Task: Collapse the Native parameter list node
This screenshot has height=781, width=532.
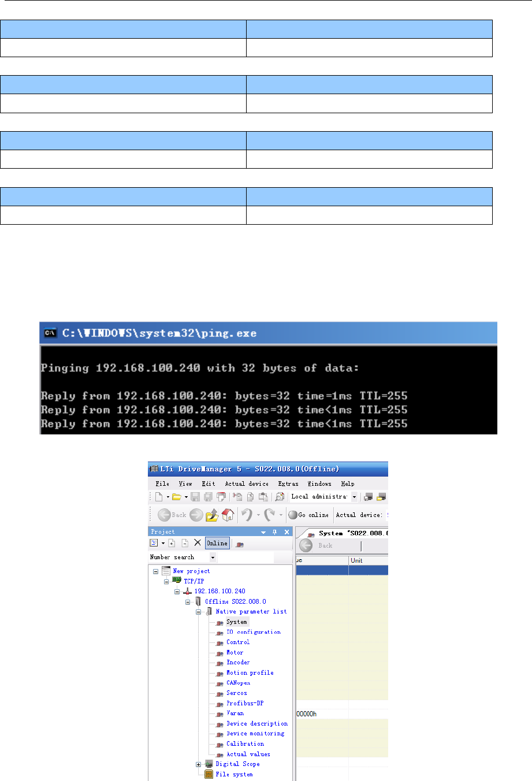Action: point(198,612)
